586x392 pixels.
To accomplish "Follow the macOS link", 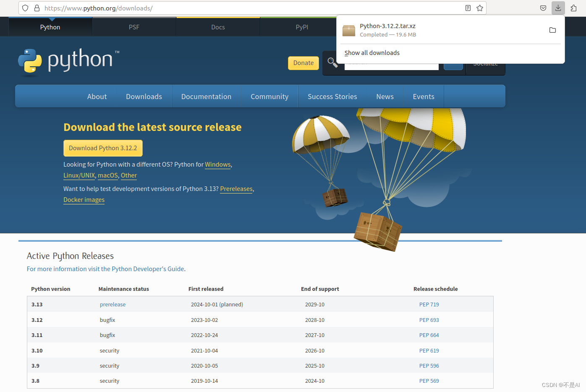I will click(x=108, y=175).
